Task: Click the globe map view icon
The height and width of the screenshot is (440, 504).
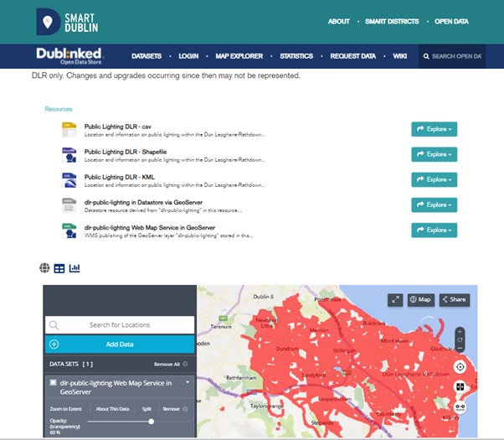Action: point(44,268)
